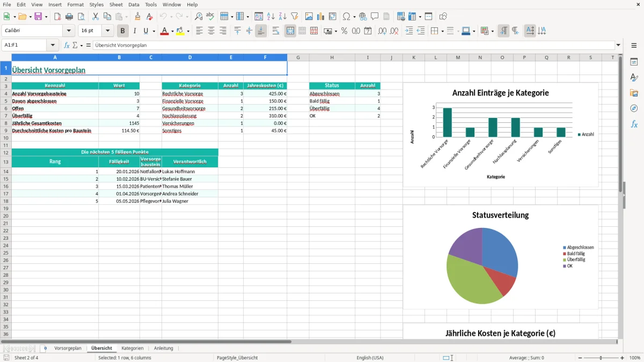Click the Function Wizard fx icon
Viewport: 644px width, 362px height.
pos(67,45)
